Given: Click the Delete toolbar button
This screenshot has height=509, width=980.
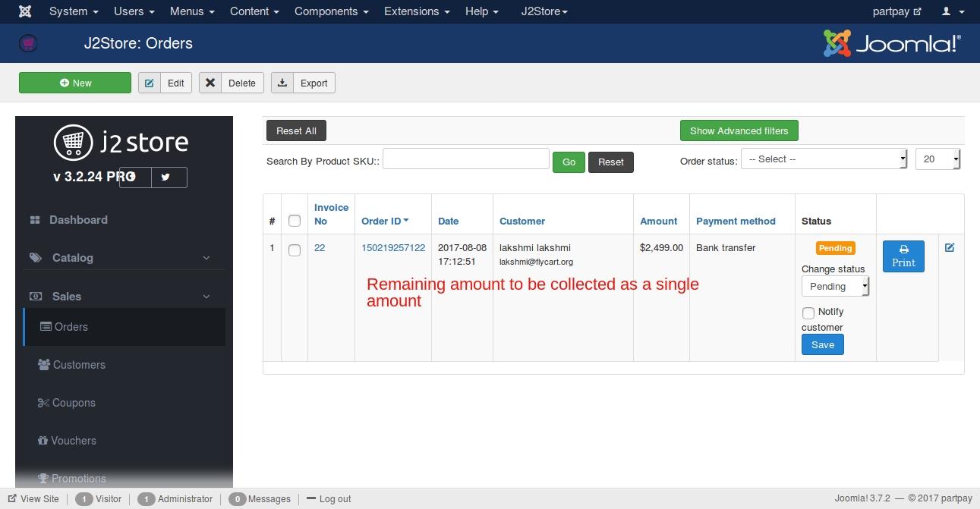Looking at the screenshot, I should tap(232, 83).
